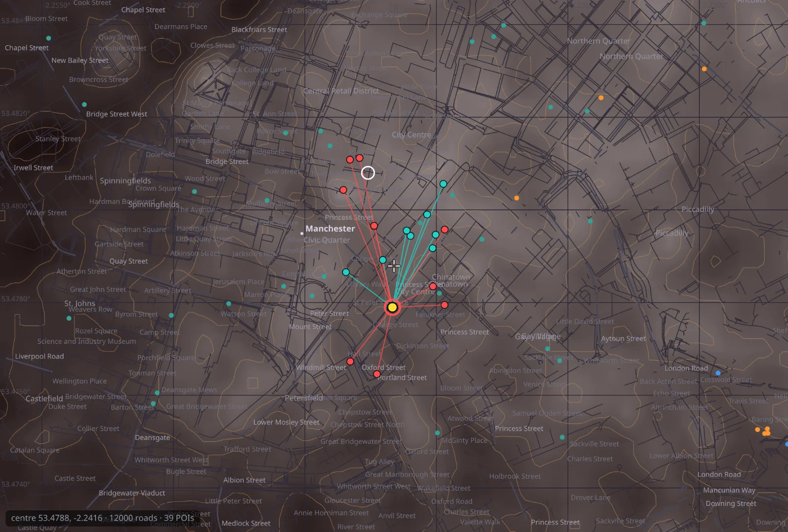
Task: Select the 12000 roads status text
Action: 133,518
